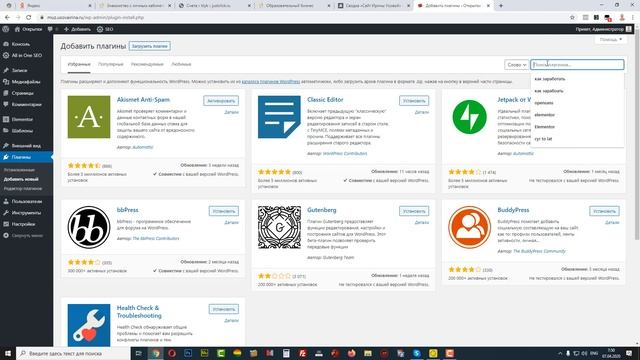The width and height of the screenshot is (640, 360).
Task: Open the '+ Добавить' admin bar menu
Action: click(77, 29)
